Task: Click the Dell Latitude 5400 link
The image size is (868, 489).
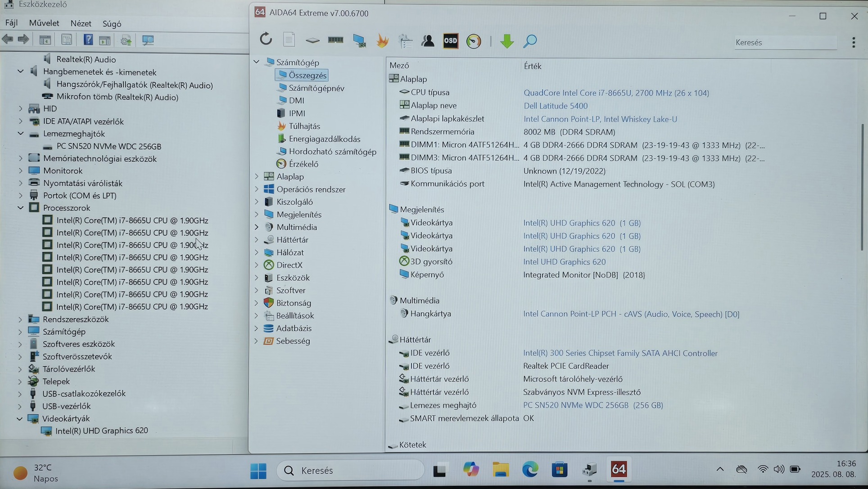Action: [555, 106]
